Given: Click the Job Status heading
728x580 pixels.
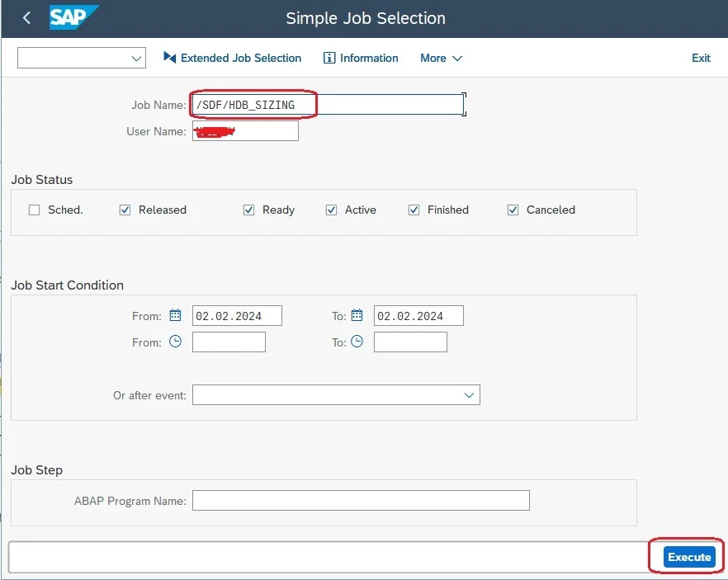Looking at the screenshot, I should (x=42, y=180).
